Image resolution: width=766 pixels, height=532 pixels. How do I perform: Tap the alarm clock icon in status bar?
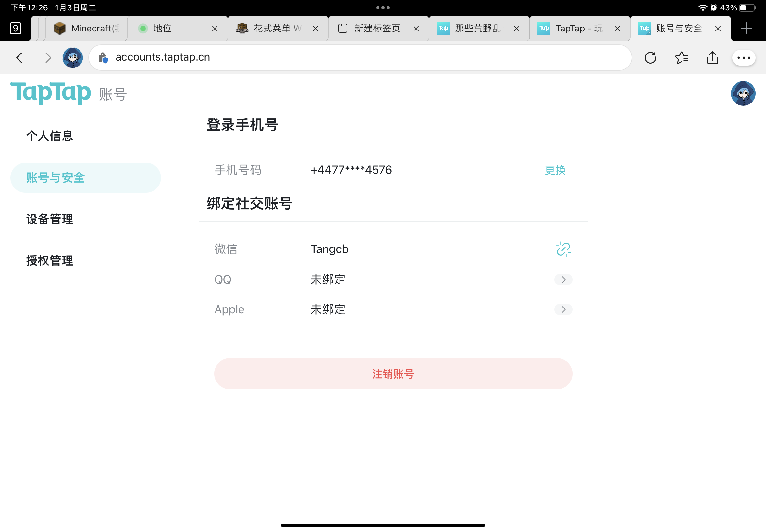tap(713, 8)
